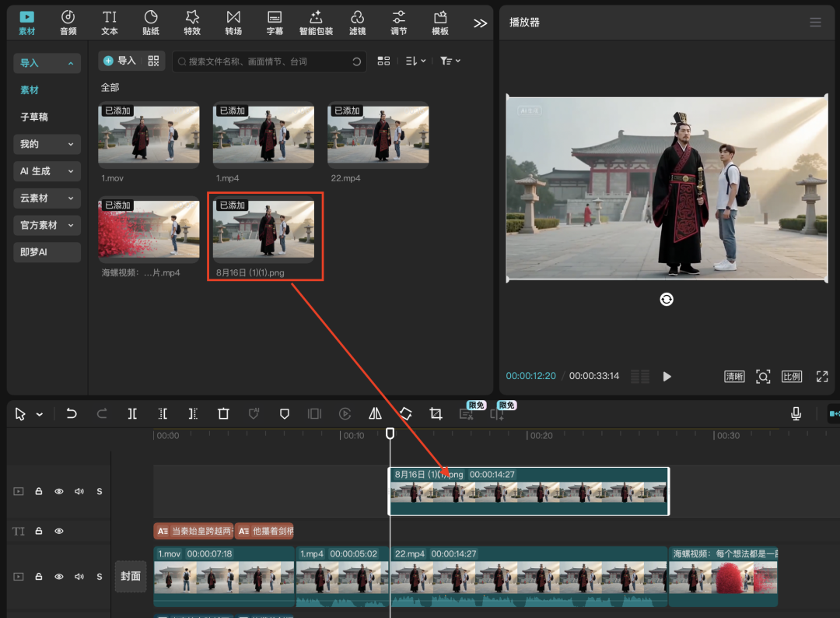Screen dimensions: 840x618
Task: Enter fullscreen preview in the player
Action: tap(821, 377)
